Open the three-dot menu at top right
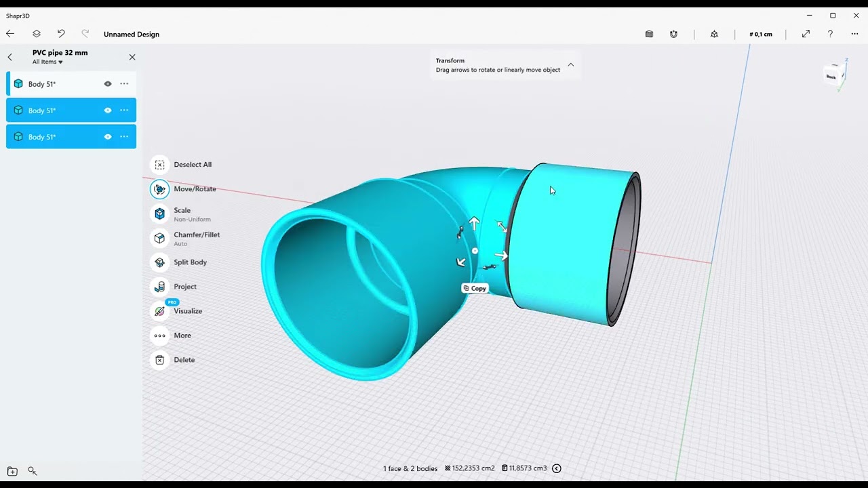This screenshot has height=488, width=868. 854,34
